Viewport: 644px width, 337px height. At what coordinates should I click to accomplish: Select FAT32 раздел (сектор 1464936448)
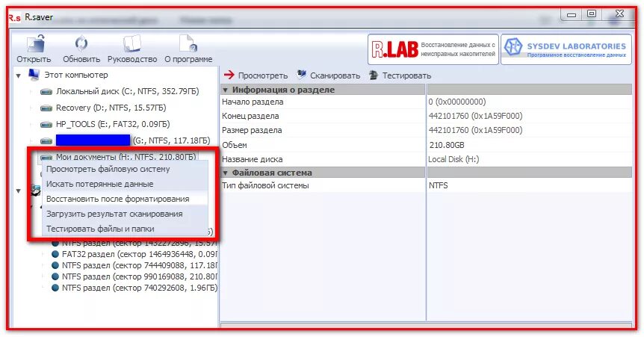140,254
